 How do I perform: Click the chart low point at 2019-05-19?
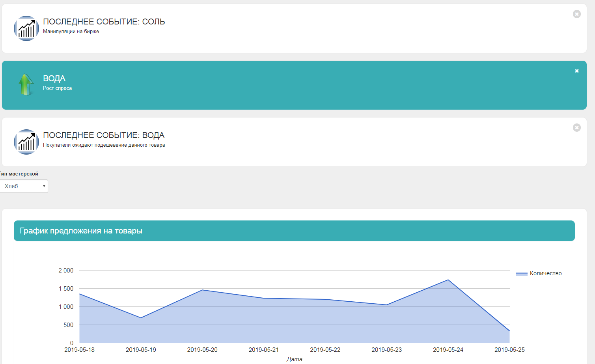(141, 318)
